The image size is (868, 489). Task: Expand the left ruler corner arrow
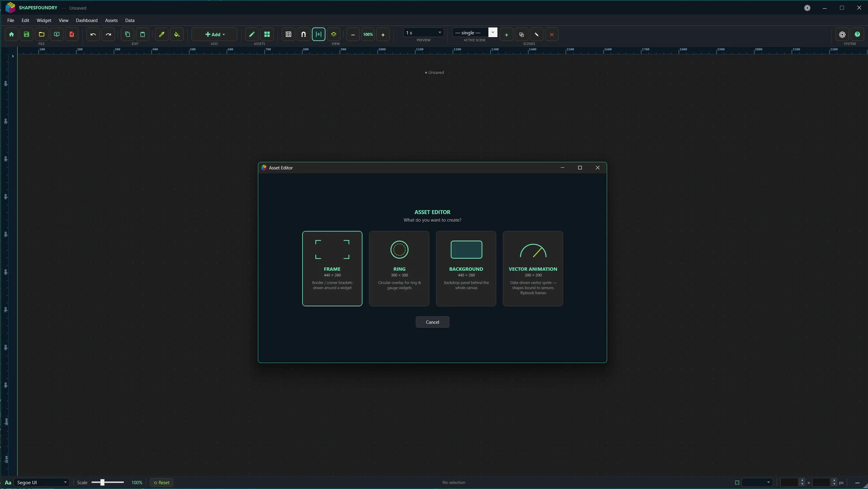(x=13, y=56)
